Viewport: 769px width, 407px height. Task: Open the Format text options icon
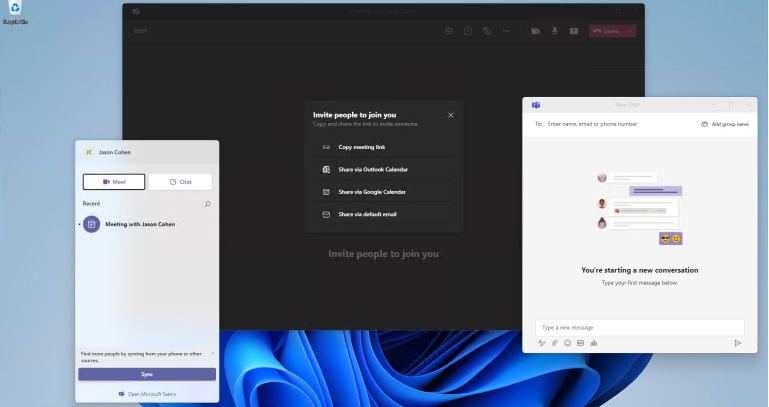pyautogui.click(x=542, y=343)
